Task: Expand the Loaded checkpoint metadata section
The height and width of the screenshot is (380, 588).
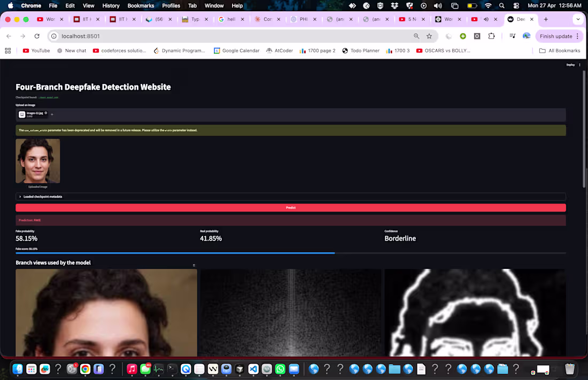Action: pos(43,196)
